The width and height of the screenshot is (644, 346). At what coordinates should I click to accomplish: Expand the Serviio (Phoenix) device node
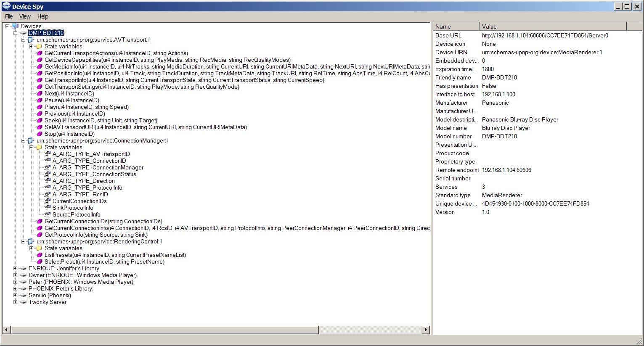tap(16, 296)
